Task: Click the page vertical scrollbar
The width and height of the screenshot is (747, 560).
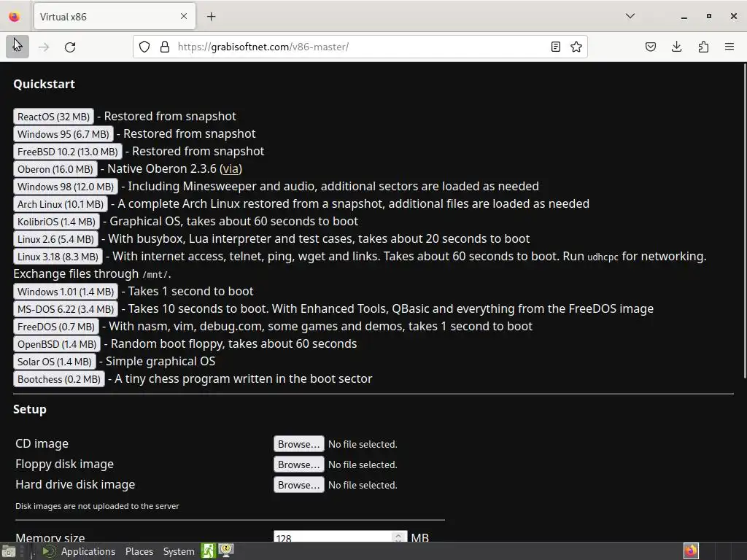Action: pos(744,222)
